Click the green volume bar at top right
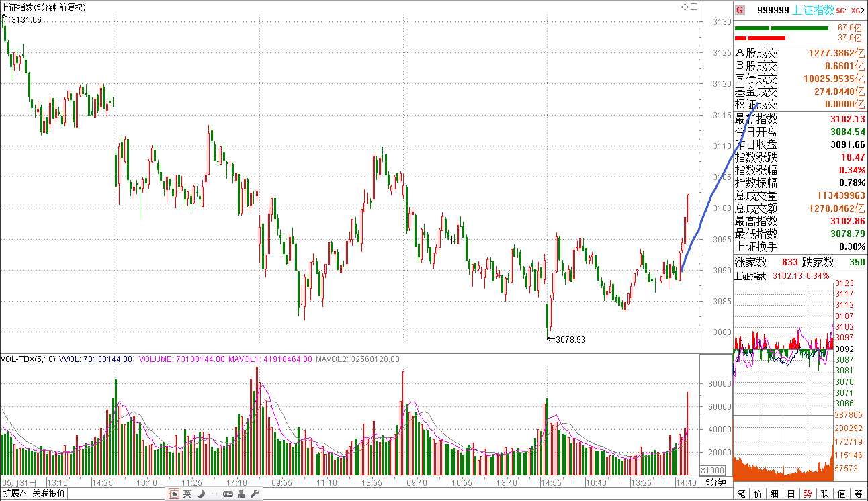Image resolution: width=868 pixels, height=501 pixels. point(781,28)
